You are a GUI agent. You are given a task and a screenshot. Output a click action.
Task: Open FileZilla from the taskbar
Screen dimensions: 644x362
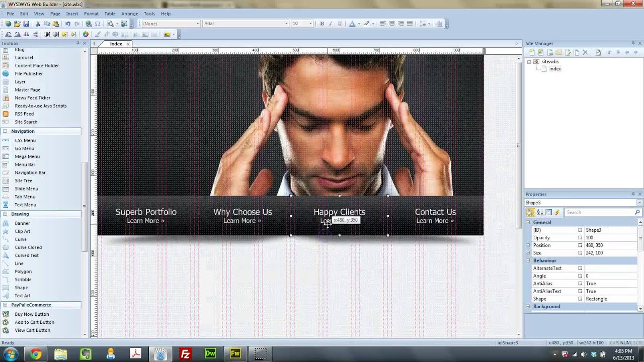[185, 354]
